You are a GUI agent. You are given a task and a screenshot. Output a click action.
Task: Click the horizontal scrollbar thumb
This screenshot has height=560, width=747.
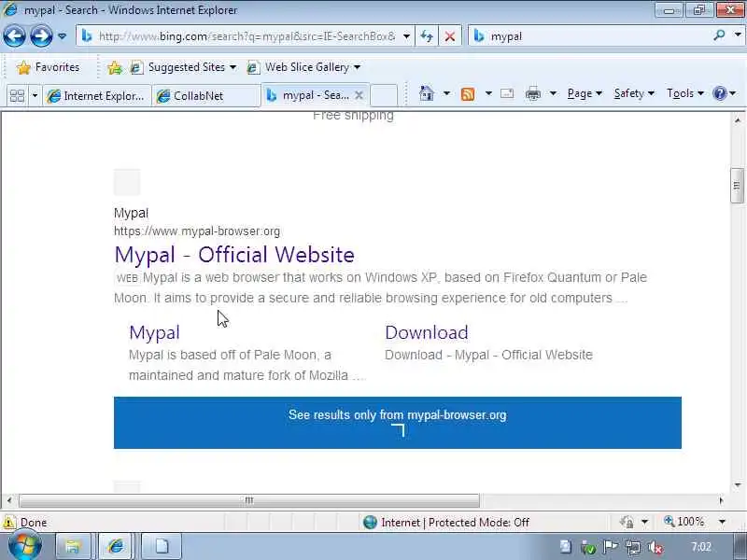click(x=249, y=500)
